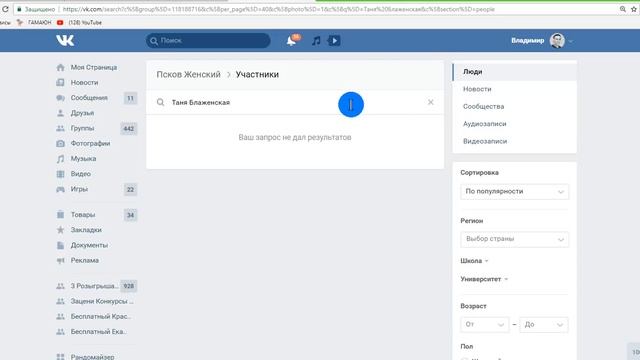Open the age От dropdown
Viewport: 640px width, 360px height.
click(x=484, y=324)
